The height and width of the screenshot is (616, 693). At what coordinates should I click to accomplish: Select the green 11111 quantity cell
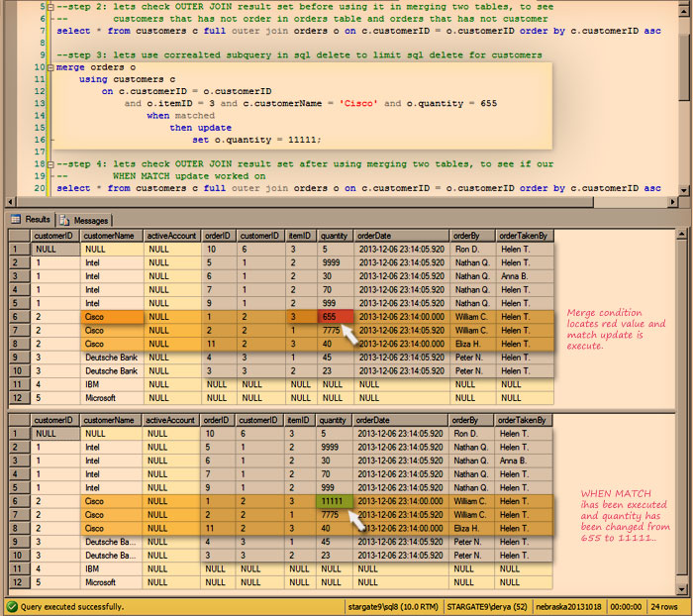pos(334,502)
